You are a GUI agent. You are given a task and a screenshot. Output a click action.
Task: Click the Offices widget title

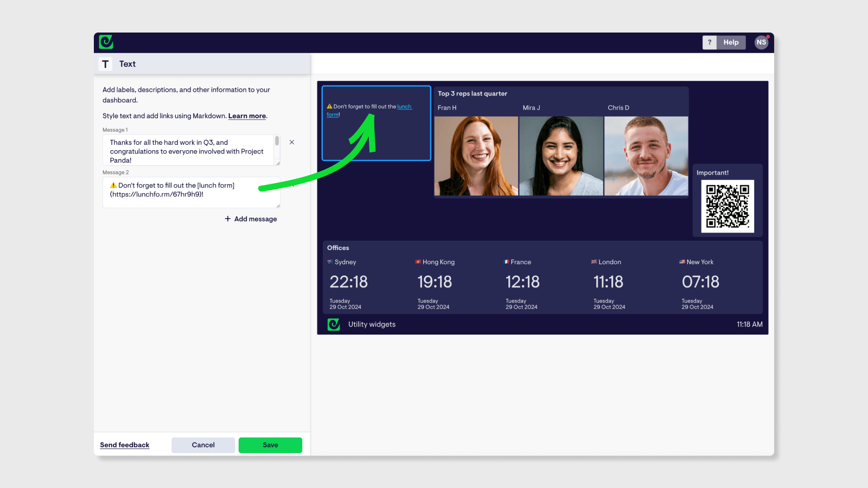coord(338,248)
